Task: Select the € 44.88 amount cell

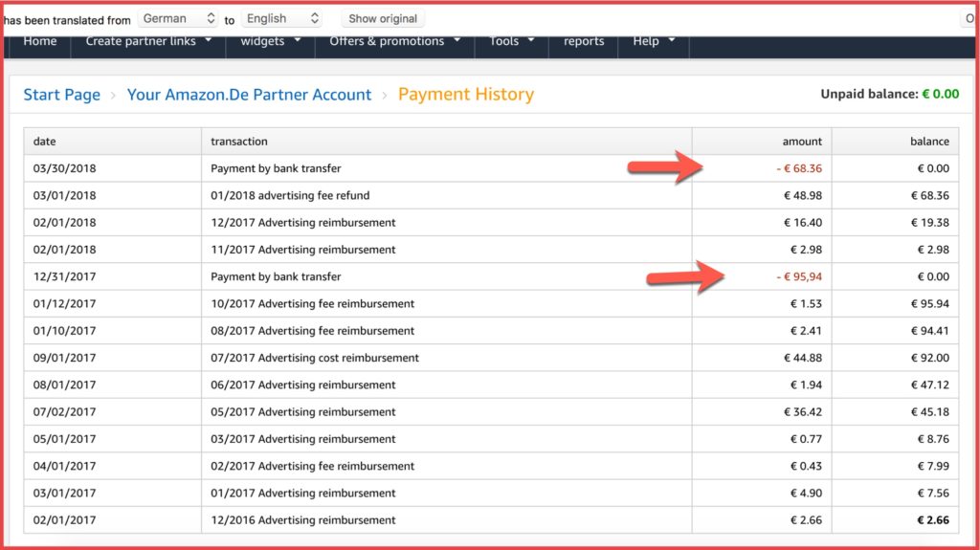Action: pyautogui.click(x=761, y=358)
